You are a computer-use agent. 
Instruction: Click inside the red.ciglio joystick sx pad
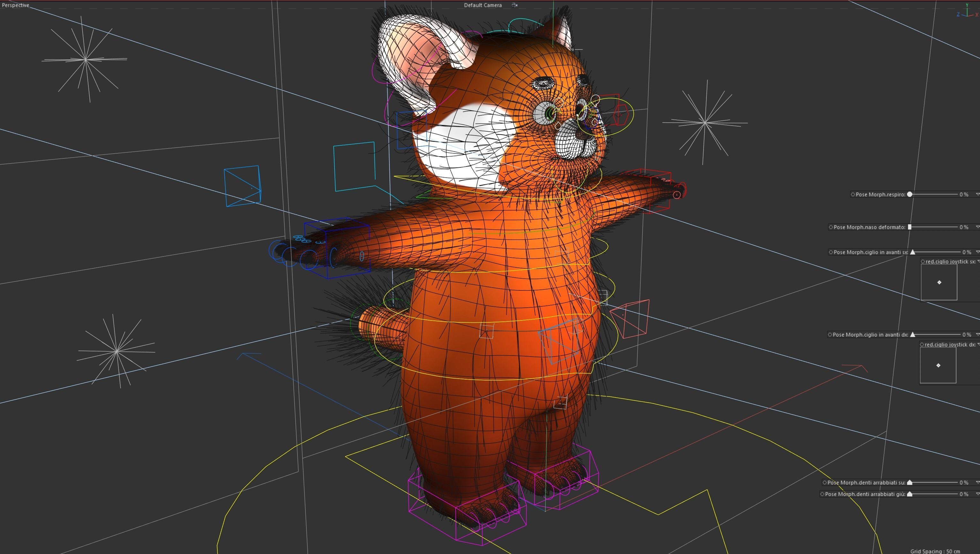[939, 282]
